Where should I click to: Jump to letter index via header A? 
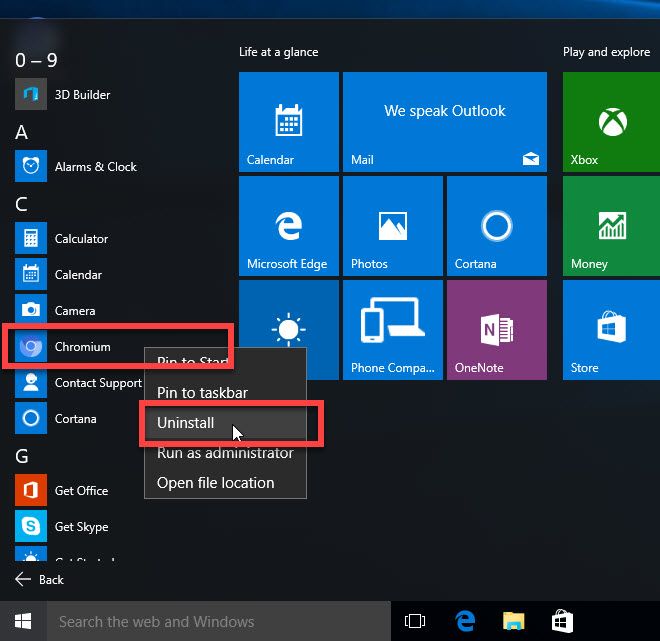(x=22, y=132)
